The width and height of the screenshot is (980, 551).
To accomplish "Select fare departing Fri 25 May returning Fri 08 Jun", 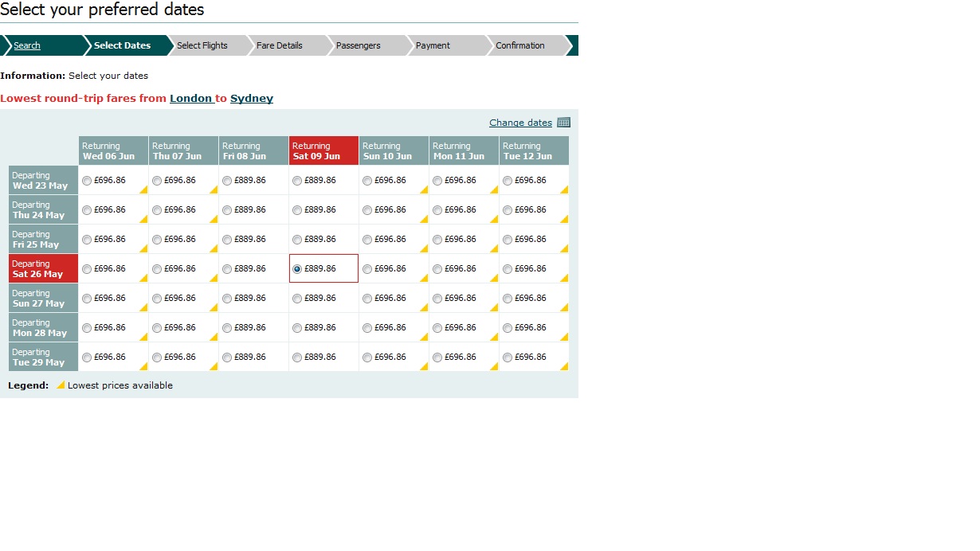I will pyautogui.click(x=227, y=240).
